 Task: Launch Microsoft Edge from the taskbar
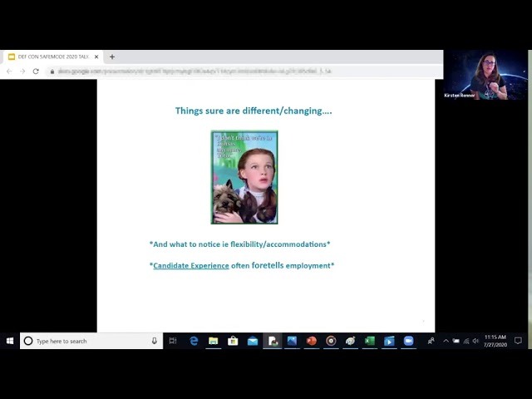tap(194, 341)
